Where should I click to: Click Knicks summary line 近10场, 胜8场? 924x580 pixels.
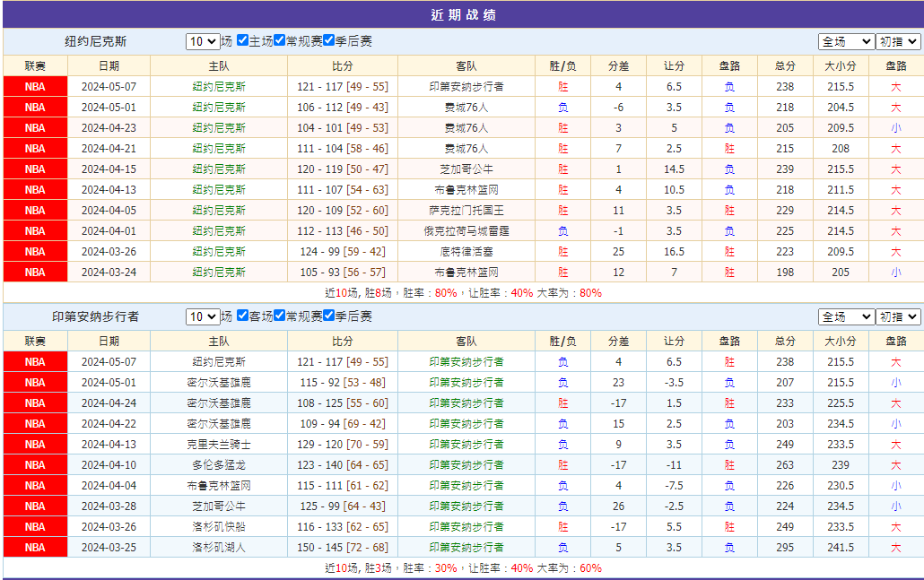[x=463, y=292]
